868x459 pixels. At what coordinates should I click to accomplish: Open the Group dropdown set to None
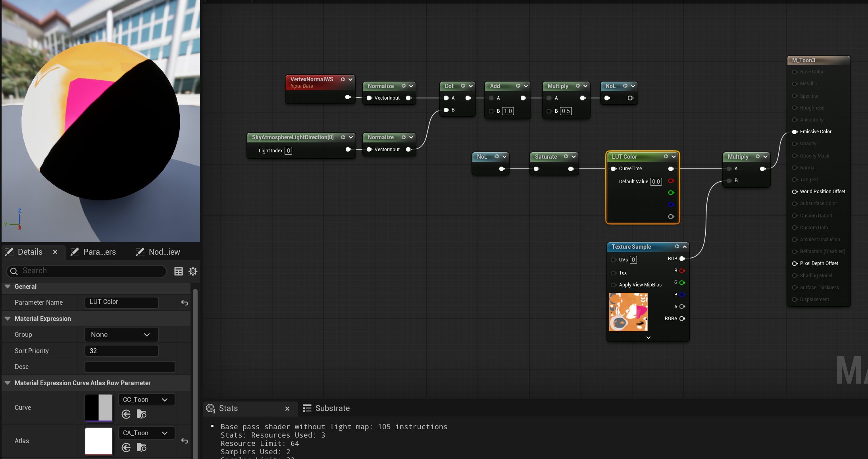point(121,335)
